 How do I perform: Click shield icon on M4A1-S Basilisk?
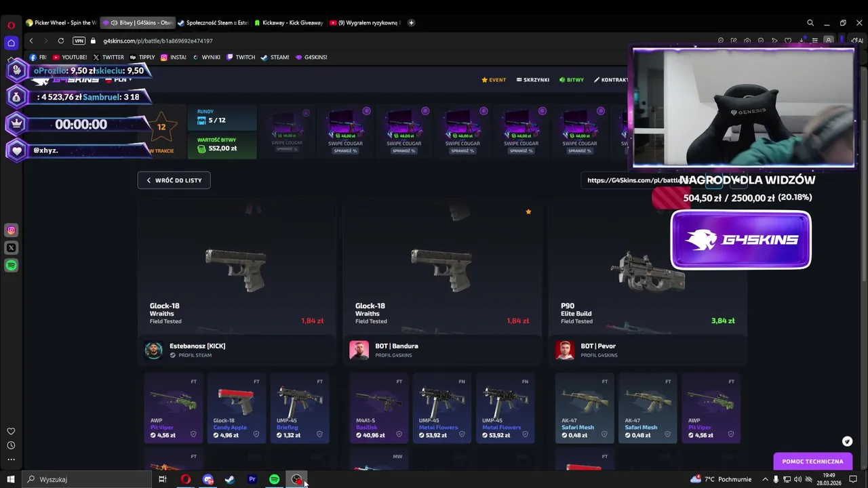tap(399, 434)
